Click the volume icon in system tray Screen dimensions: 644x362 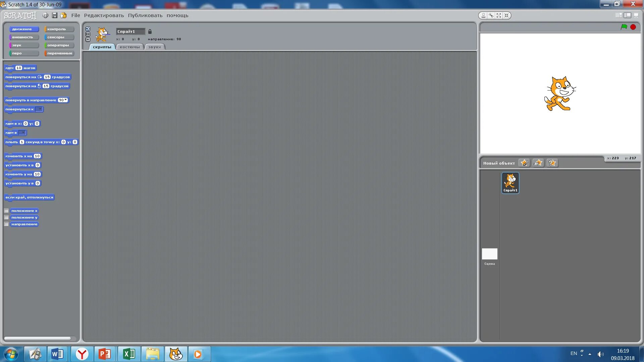[600, 354]
